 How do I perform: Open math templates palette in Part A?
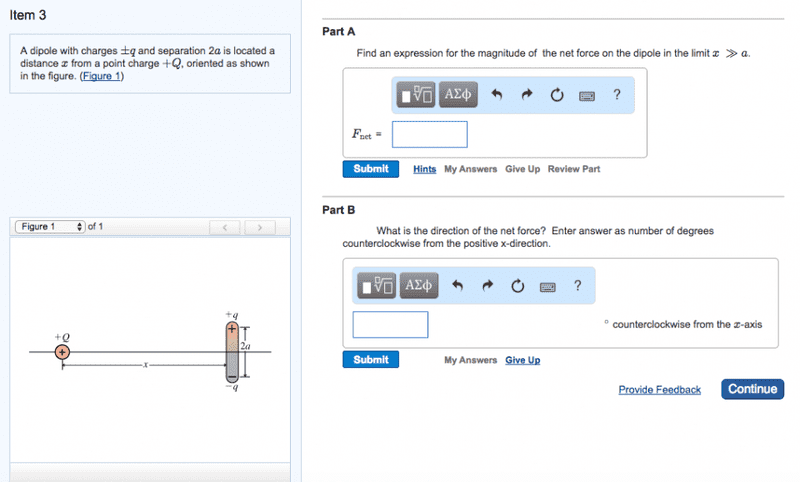point(416,96)
